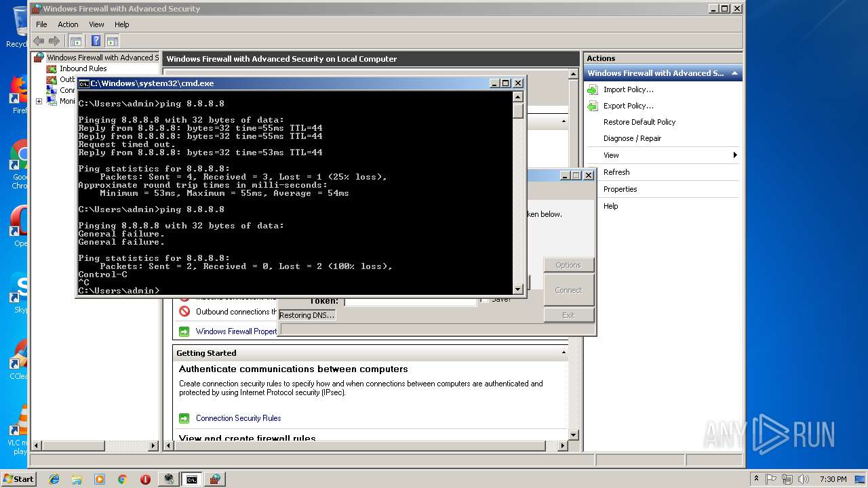Open Internet Explorer from taskbar
Viewport: 868px width, 488px height.
coord(54,479)
